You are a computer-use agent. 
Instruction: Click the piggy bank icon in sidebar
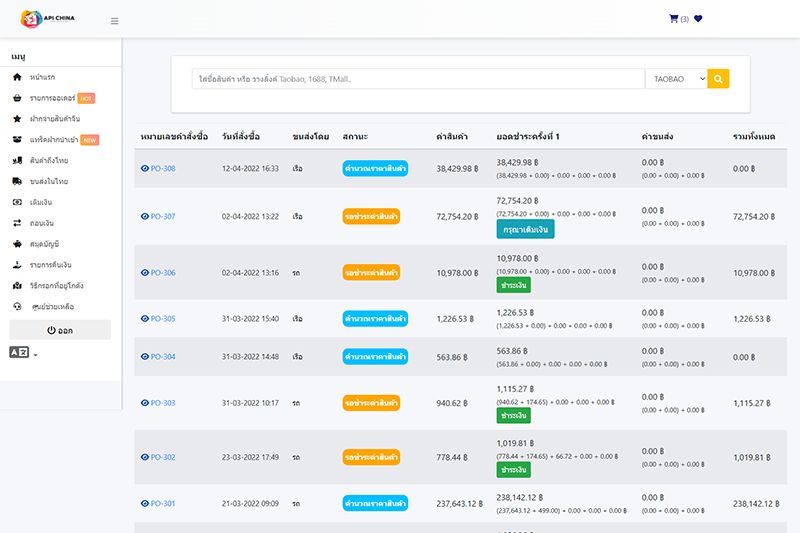coord(17,244)
